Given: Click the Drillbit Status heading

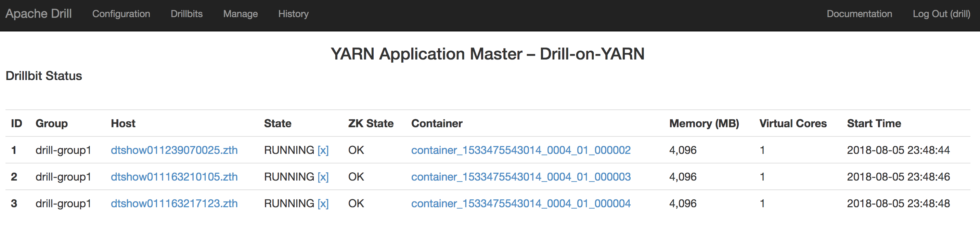Looking at the screenshot, I should [x=44, y=76].
